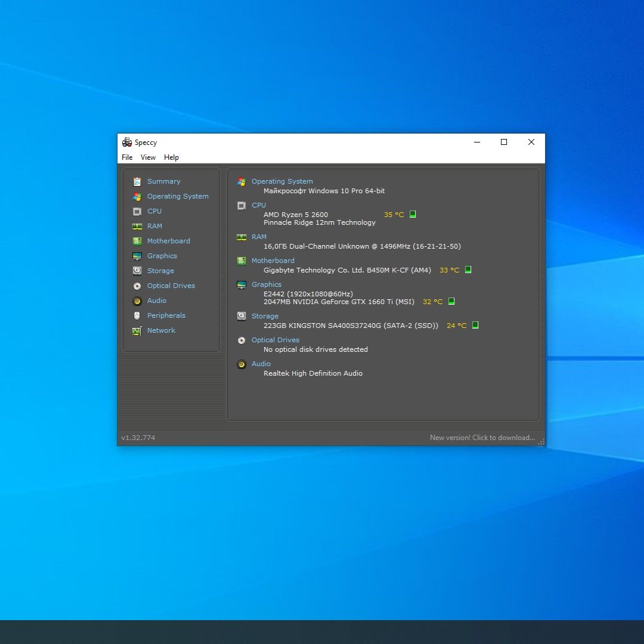Click the Graphics heading link in summary

click(x=266, y=284)
